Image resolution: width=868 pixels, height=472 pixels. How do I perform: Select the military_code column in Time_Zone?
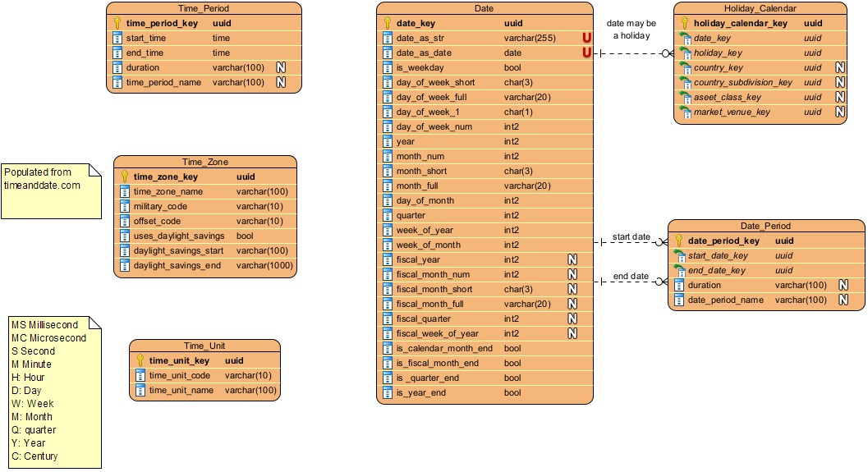205,207
